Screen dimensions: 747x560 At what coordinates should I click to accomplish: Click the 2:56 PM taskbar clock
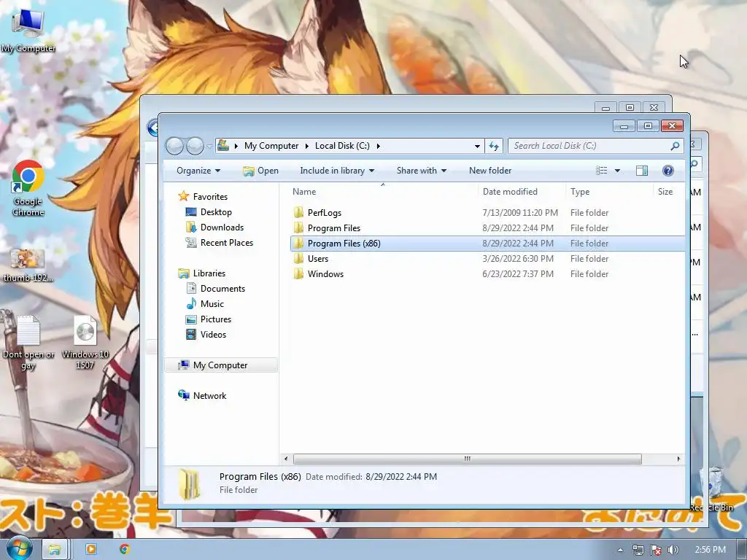point(710,550)
